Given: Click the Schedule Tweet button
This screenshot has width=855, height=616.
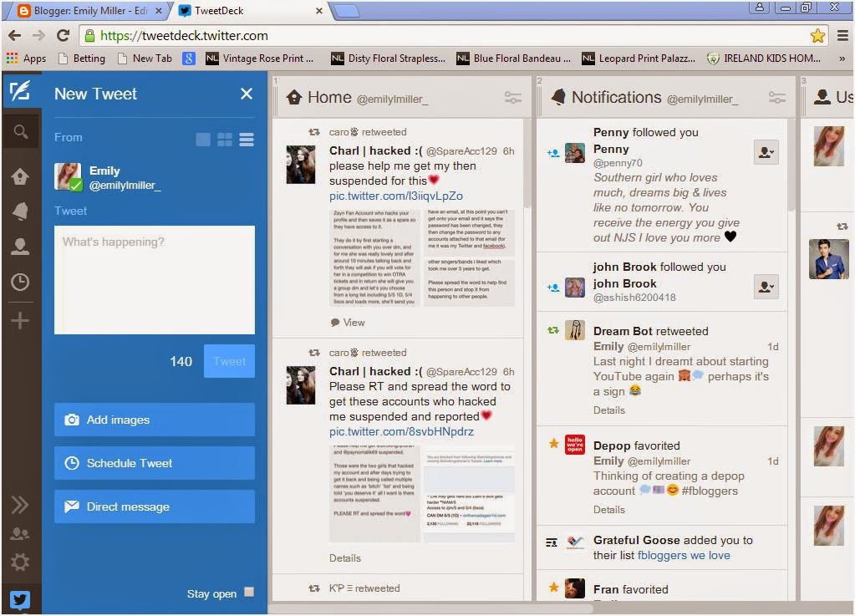Looking at the screenshot, I should pos(155,463).
